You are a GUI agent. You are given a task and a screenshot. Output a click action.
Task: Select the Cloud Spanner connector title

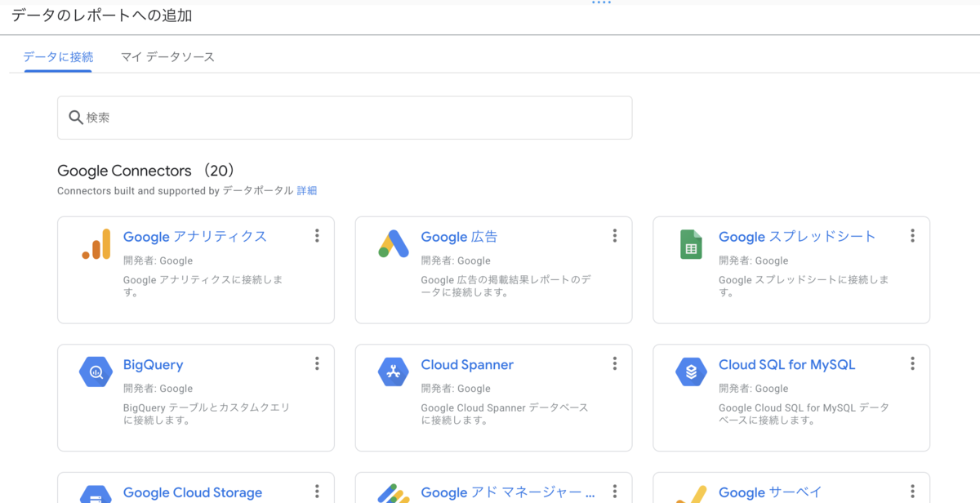click(467, 365)
